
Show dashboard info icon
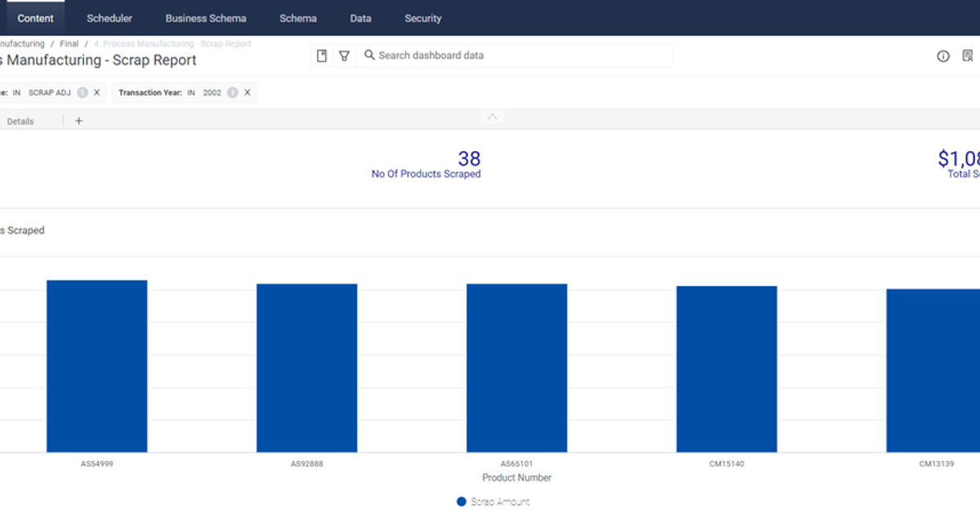(943, 56)
